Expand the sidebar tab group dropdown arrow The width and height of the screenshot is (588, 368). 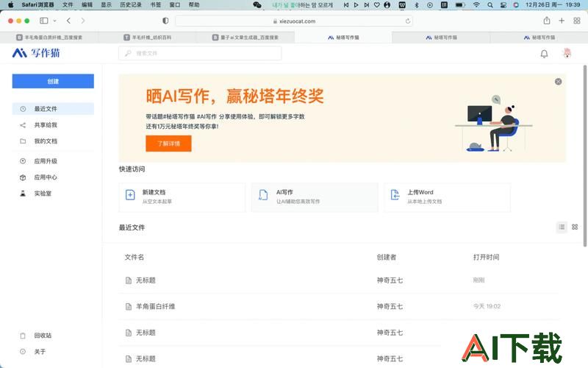54,21
